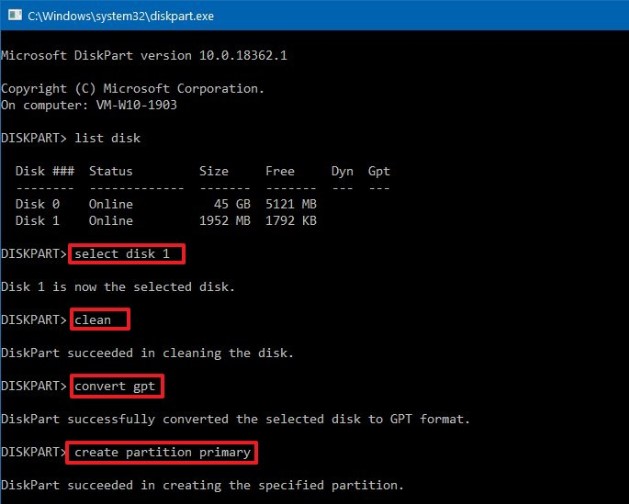629x504 pixels.
Task: Click the "Dyn" column header
Action: pos(342,171)
